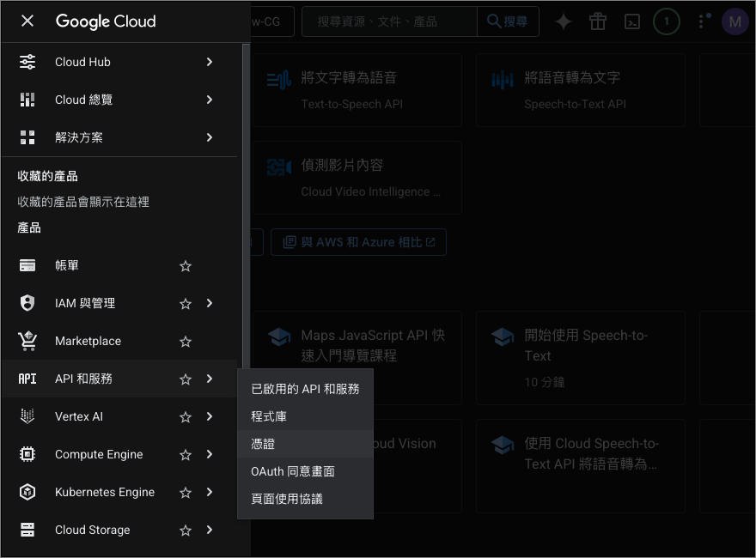Pin 帳單 with its star toggle
This screenshot has width=756, height=558.
[x=186, y=266]
